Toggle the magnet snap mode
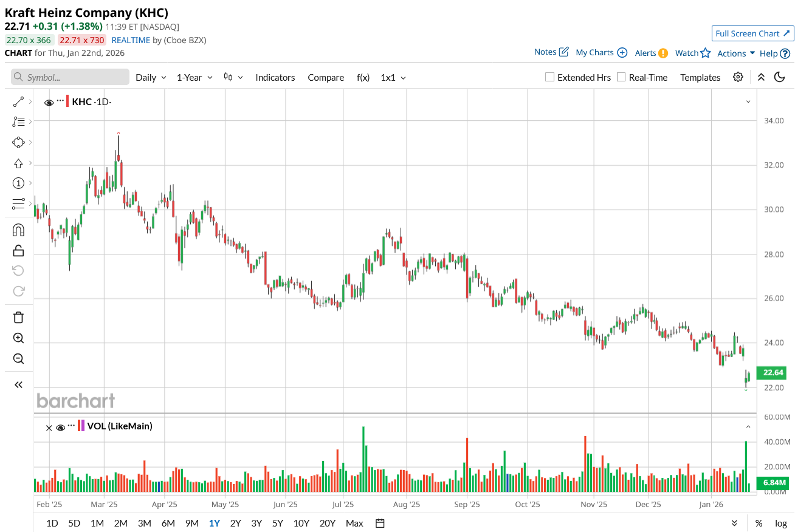The image size is (795, 532). coord(18,230)
